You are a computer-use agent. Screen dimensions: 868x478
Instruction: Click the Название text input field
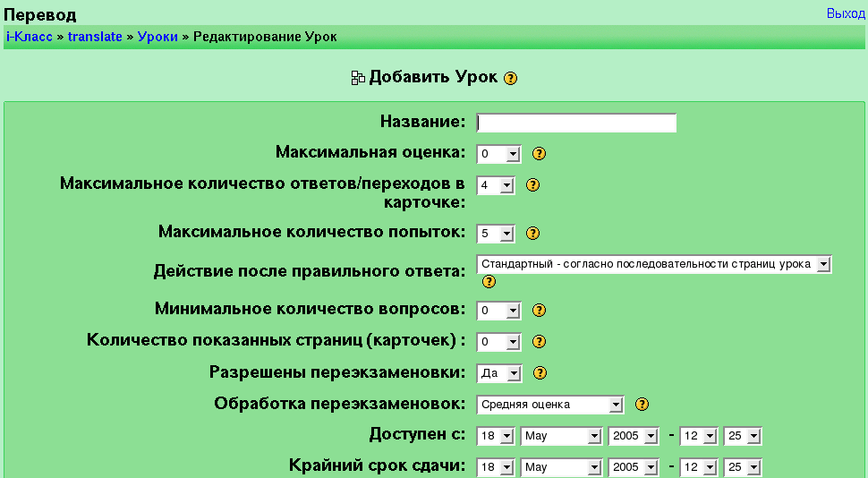point(576,123)
